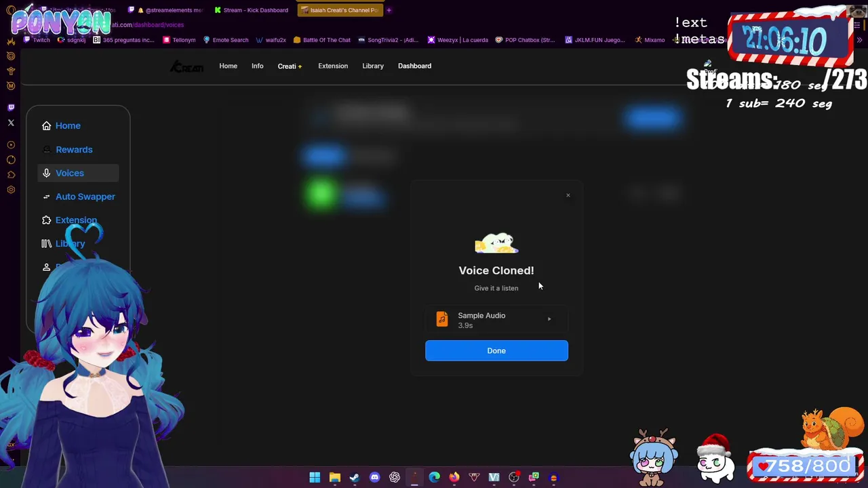The image size is (868, 488).
Task: Open the sdgnkij bookmark
Action: click(x=72, y=40)
